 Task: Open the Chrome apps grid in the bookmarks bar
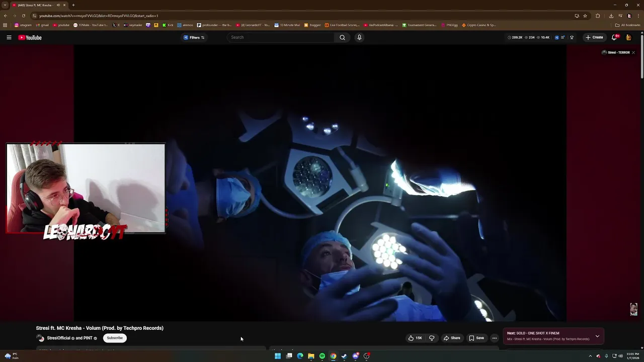coord(5,25)
